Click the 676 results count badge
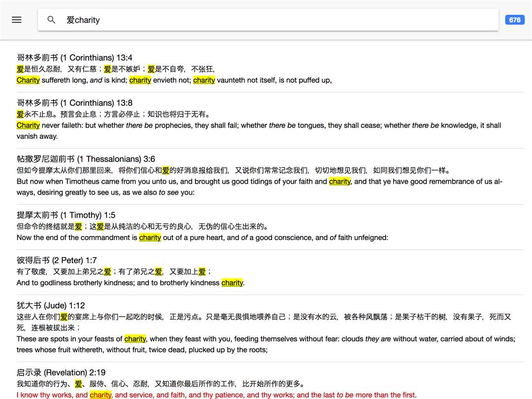 pos(514,20)
